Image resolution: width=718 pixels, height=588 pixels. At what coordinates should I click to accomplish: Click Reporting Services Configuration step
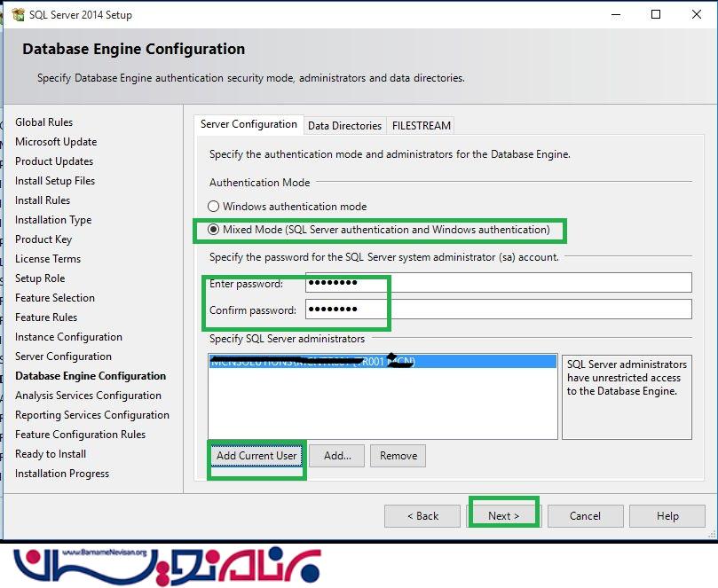click(x=92, y=415)
